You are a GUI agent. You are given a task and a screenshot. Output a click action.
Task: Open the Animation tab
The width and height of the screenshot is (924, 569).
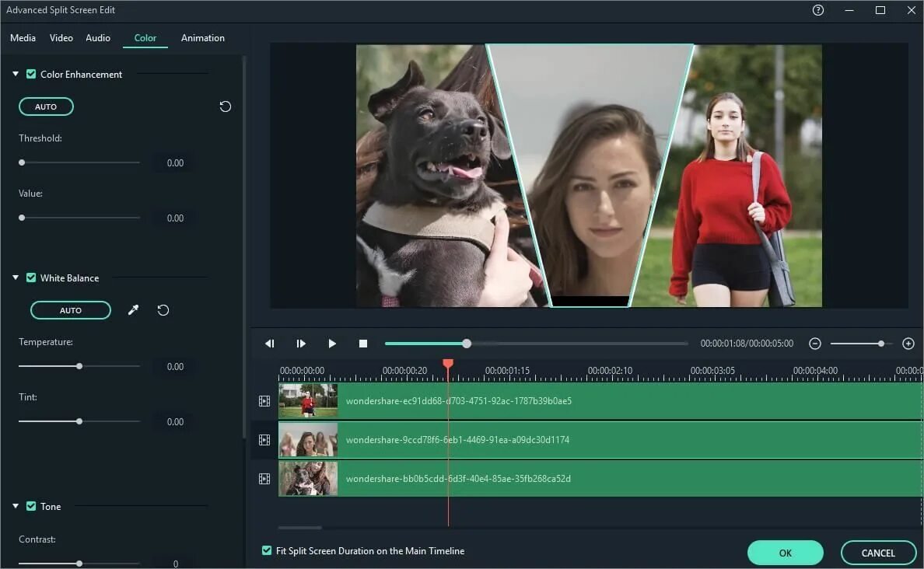[x=203, y=37]
